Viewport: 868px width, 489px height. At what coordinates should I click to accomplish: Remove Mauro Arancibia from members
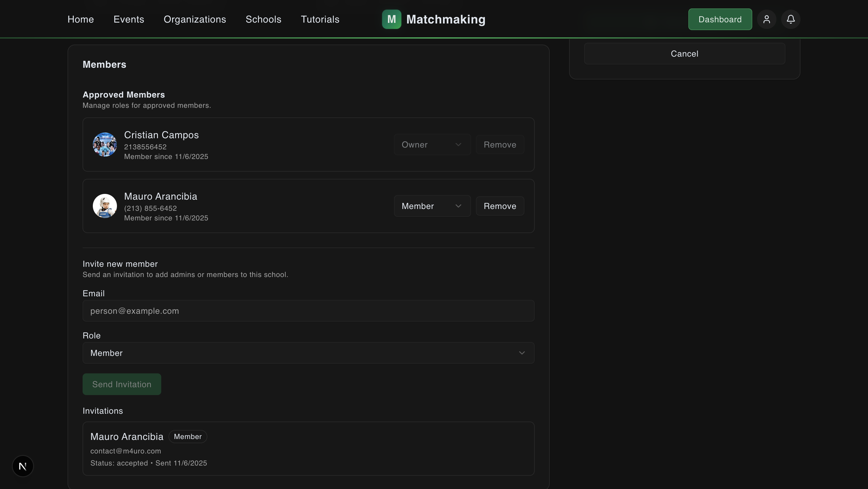coord(500,206)
